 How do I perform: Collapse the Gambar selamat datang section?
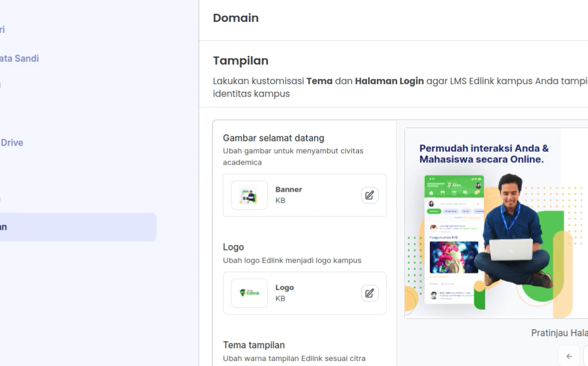[274, 138]
